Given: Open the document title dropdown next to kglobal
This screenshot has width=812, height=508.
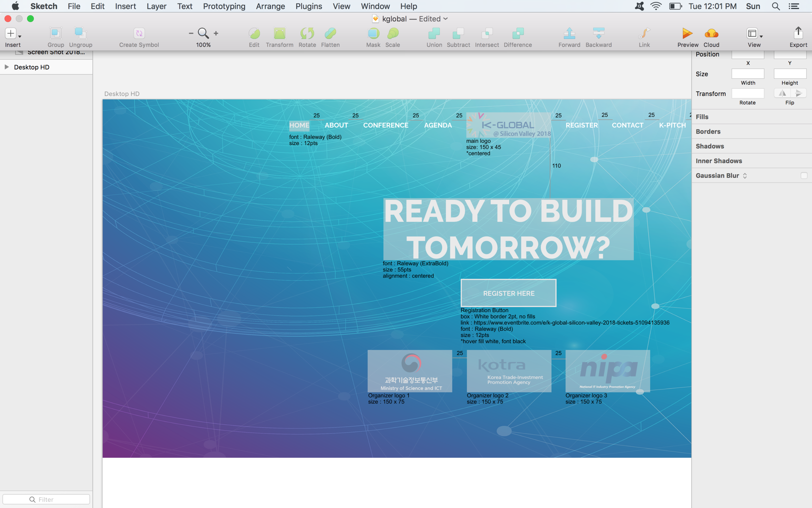Looking at the screenshot, I should (x=445, y=19).
